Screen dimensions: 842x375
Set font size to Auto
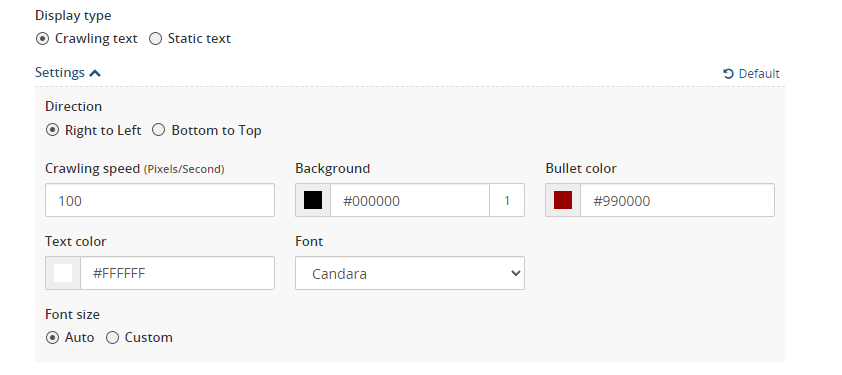coord(52,337)
